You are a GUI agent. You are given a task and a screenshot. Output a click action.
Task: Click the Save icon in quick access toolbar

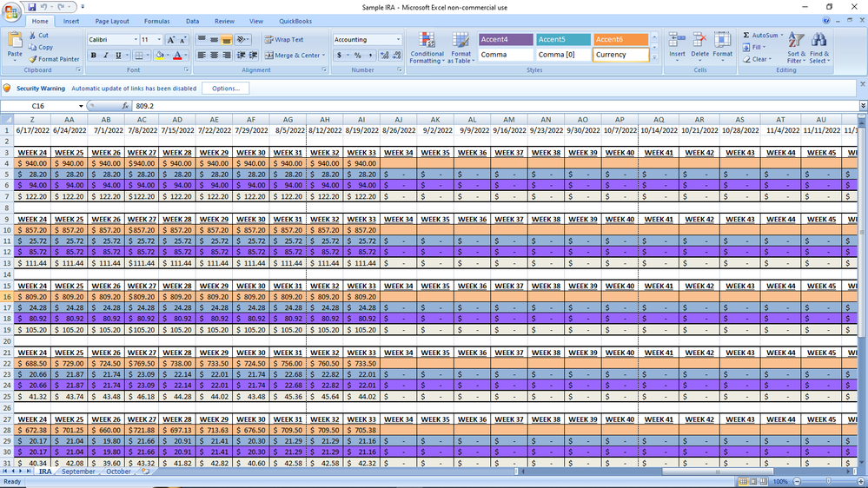point(32,7)
